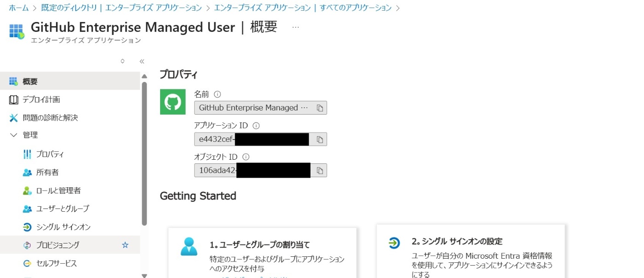Click the sidebar scroll-down arrow
Image resolution: width=644 pixels, height=278 pixels.
[x=144, y=275]
